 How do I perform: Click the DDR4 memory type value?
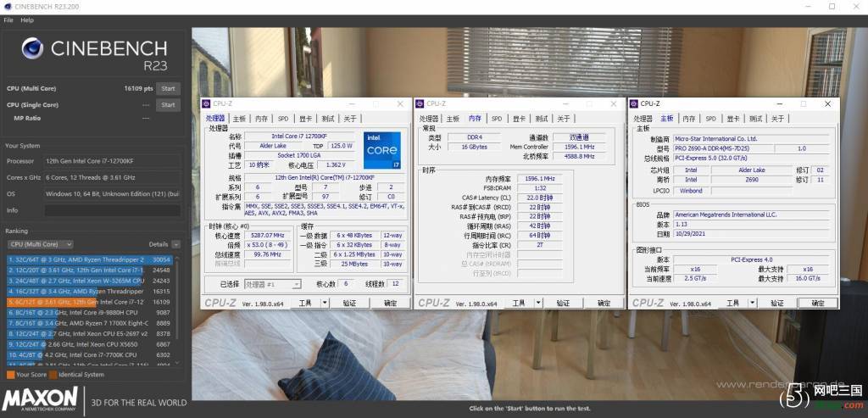[x=474, y=137]
